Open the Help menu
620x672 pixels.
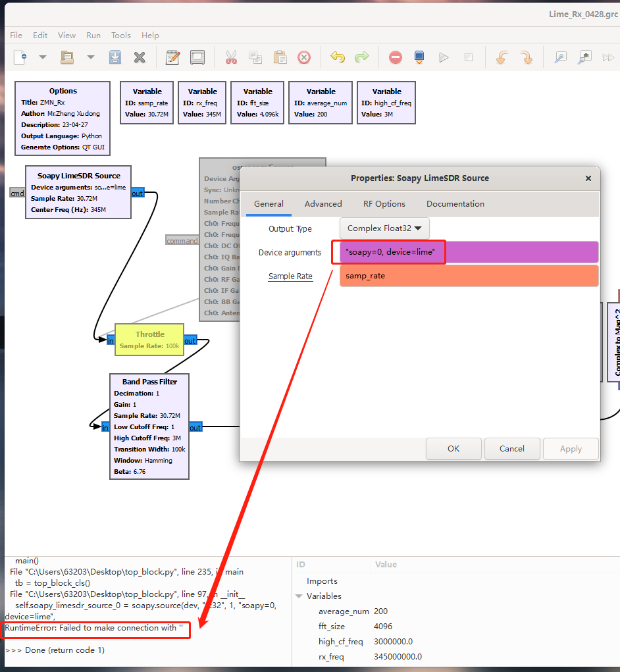click(x=150, y=35)
